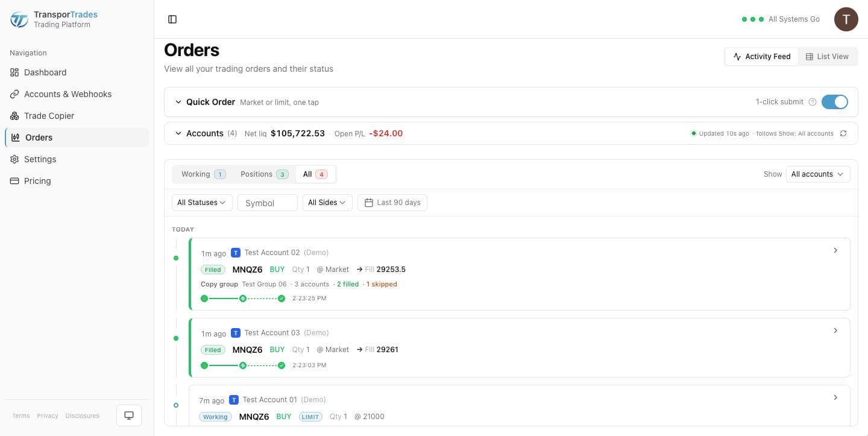Focus the Symbol filter field
Image resolution: width=868 pixels, height=436 pixels.
click(268, 203)
